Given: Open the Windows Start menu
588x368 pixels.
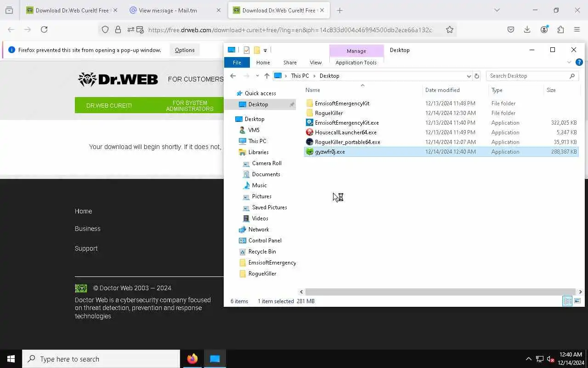Looking at the screenshot, I should [11, 359].
